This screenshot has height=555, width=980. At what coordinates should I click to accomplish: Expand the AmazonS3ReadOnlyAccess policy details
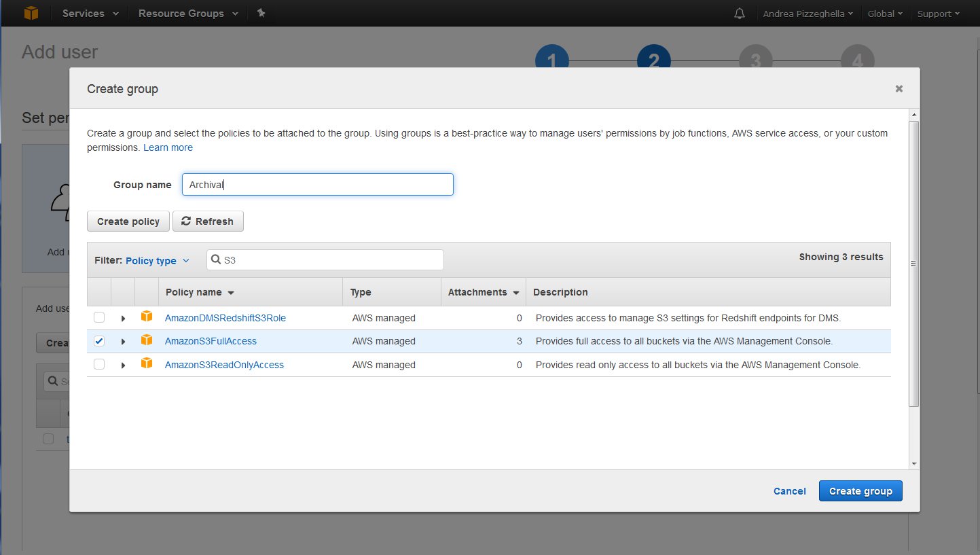pos(123,365)
